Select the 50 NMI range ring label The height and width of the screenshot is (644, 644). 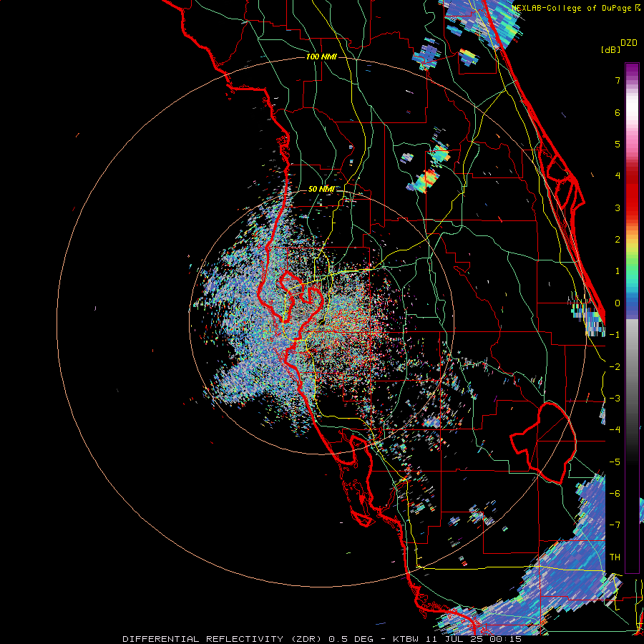(321, 189)
